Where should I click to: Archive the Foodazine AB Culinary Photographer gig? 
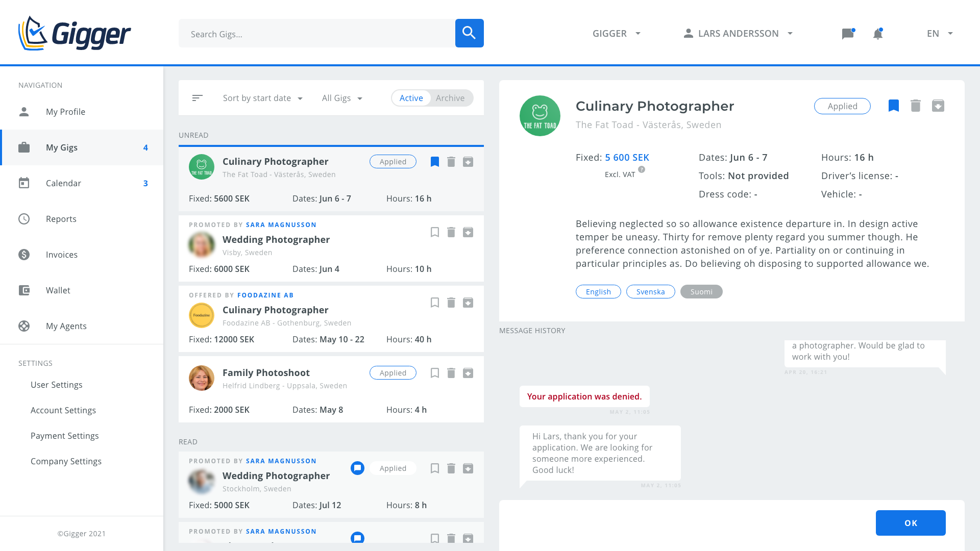click(x=468, y=303)
